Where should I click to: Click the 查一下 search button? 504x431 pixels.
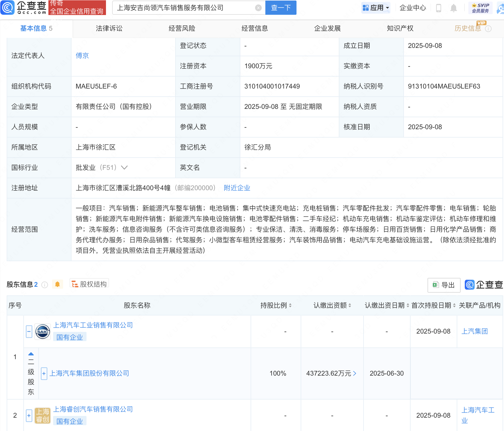point(280,8)
